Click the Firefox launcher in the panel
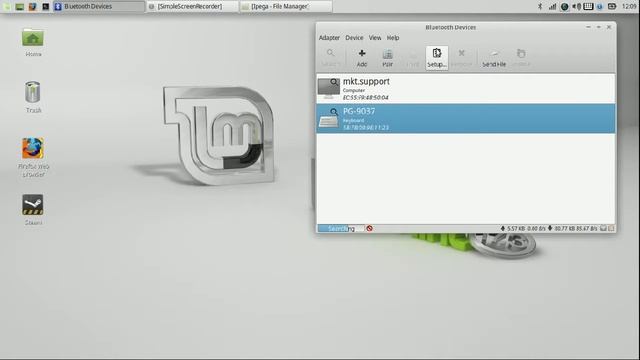This screenshot has height=360, width=640. 33,6
